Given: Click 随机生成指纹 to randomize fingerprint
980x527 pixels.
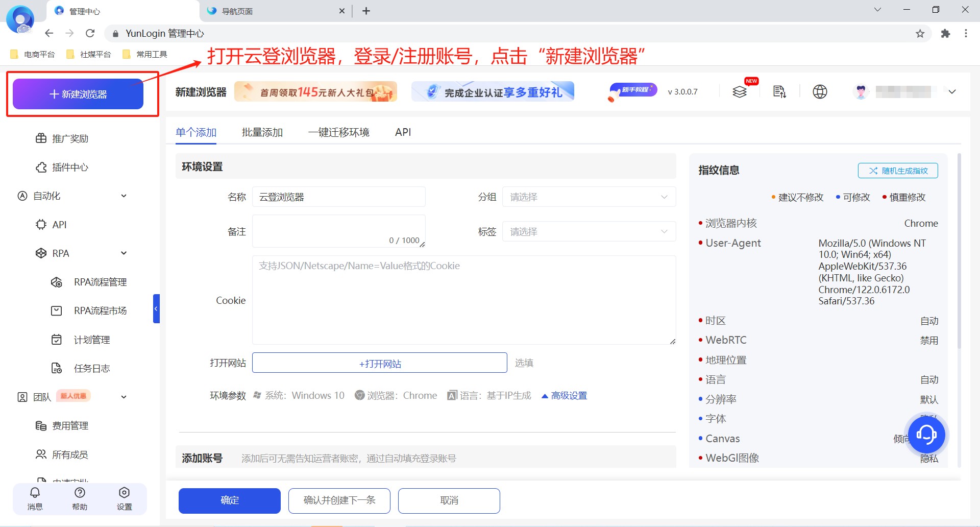Looking at the screenshot, I should click(x=897, y=170).
